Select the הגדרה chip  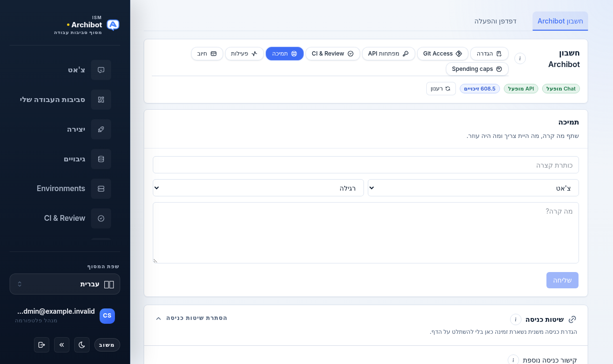(x=489, y=54)
